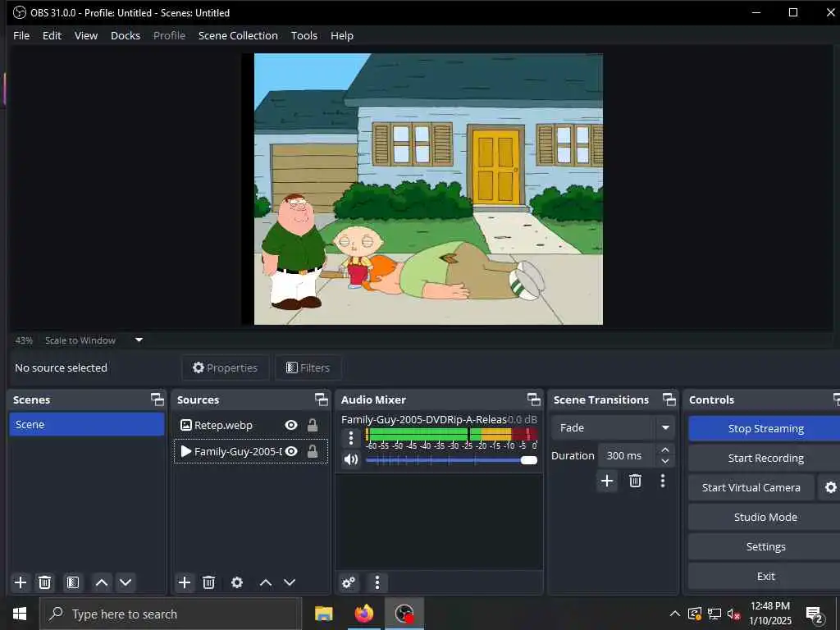Increase transition duration with up arrow
840x630 pixels.
pyautogui.click(x=664, y=450)
